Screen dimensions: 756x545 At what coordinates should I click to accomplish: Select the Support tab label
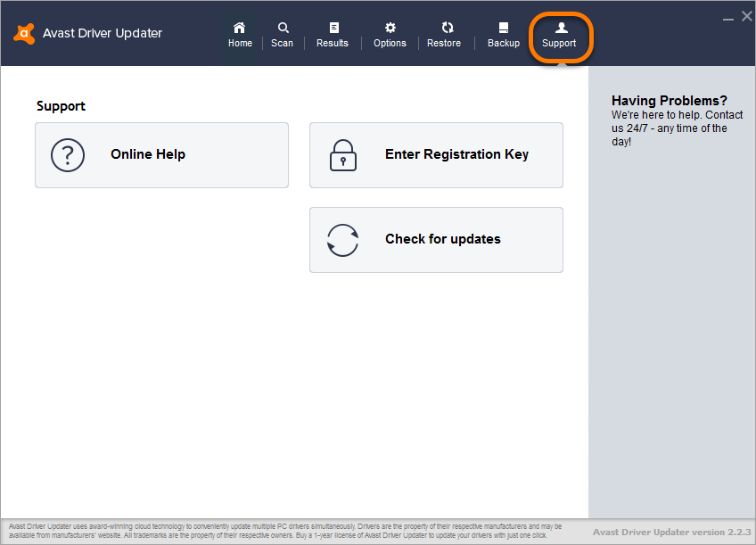coord(559,43)
